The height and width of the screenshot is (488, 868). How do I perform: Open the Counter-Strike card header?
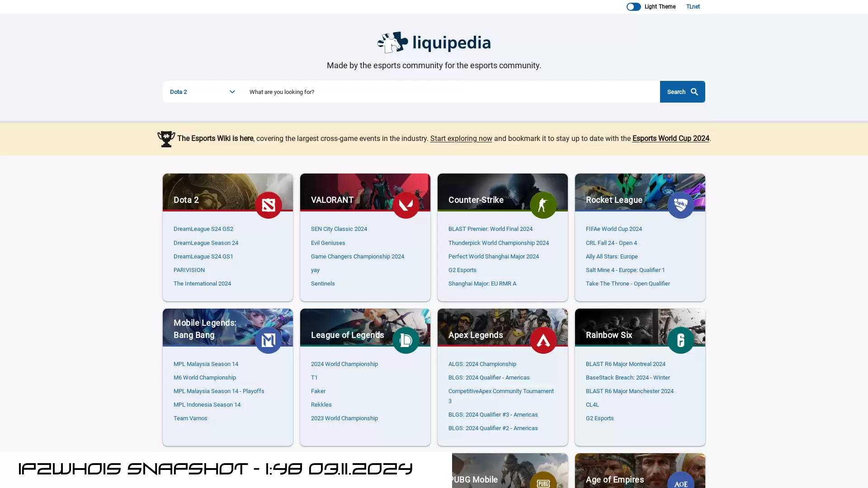pyautogui.click(x=502, y=192)
